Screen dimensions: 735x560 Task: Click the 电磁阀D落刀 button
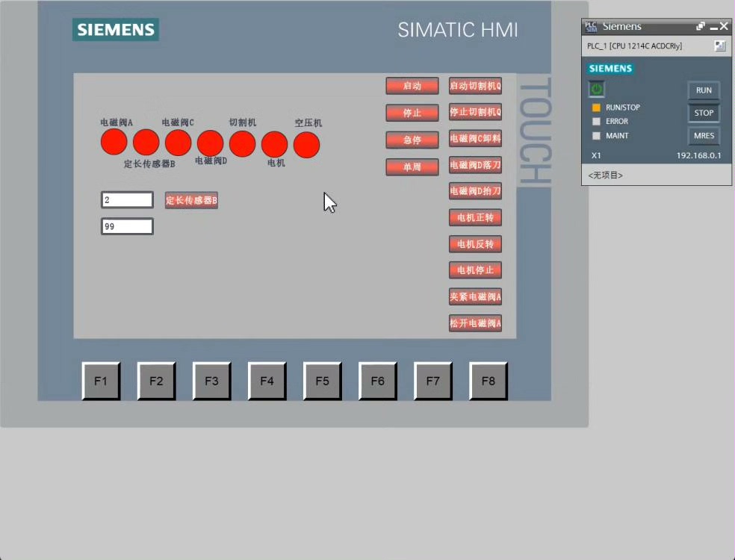pyautogui.click(x=475, y=164)
